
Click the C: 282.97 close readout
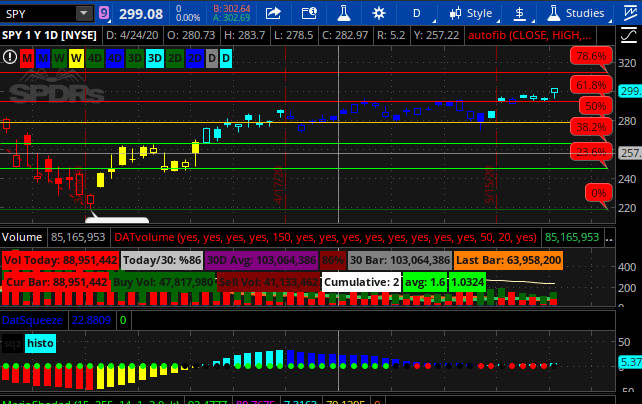345,36
